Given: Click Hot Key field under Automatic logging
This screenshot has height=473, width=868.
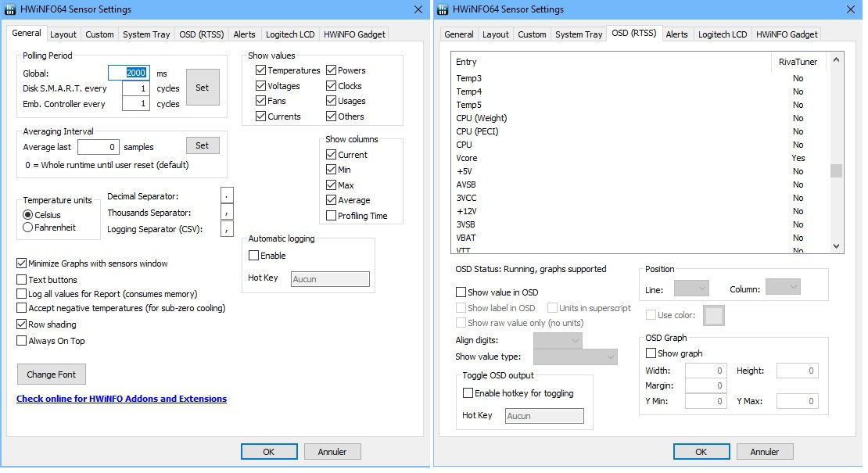Looking at the screenshot, I should click(331, 279).
